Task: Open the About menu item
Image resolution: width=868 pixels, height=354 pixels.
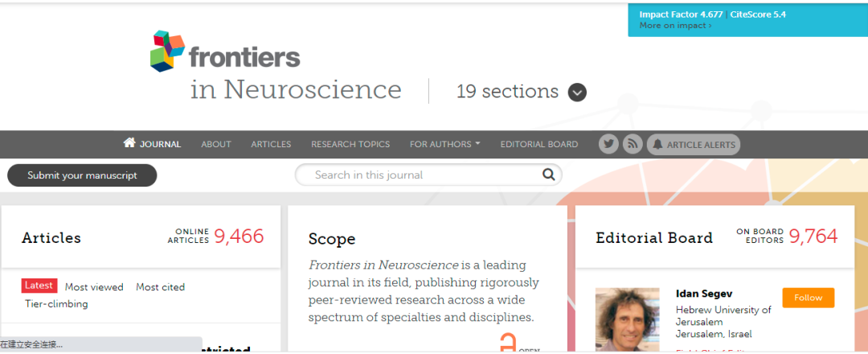Action: coord(215,144)
